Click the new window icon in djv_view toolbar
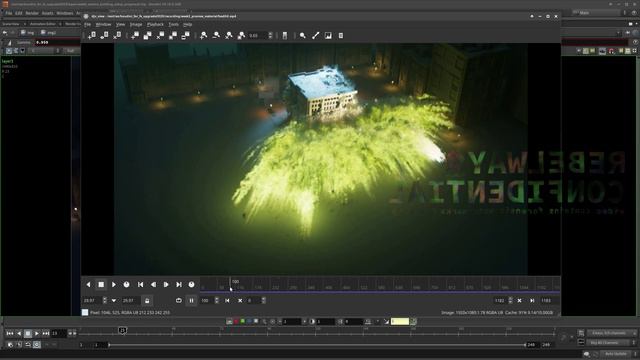The height and width of the screenshot is (360, 640). (x=135, y=36)
